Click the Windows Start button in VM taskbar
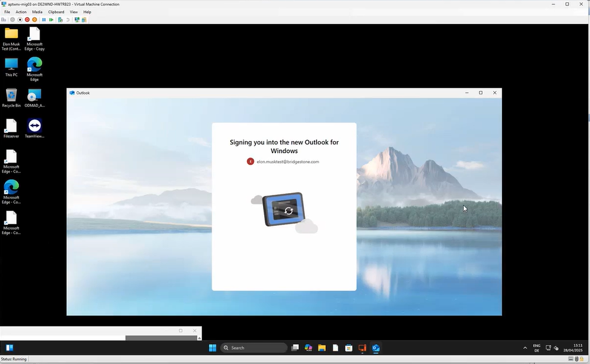The width and height of the screenshot is (590, 364). pyautogui.click(x=213, y=348)
